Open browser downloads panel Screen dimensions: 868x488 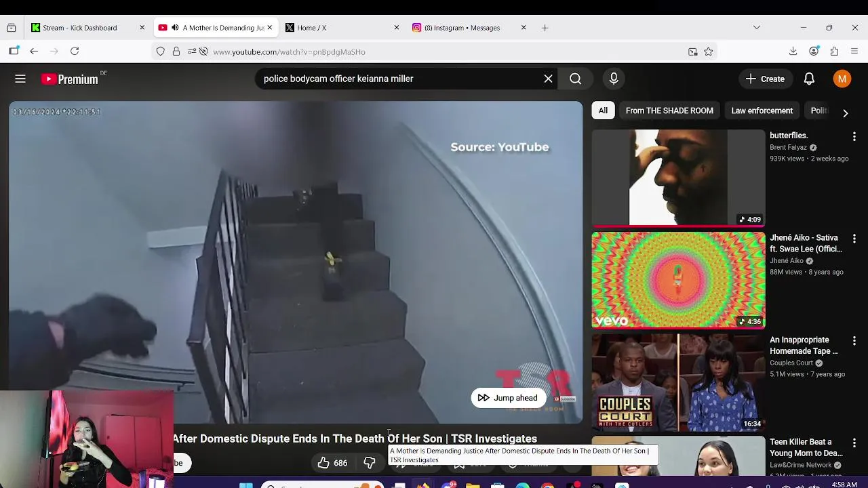click(793, 51)
